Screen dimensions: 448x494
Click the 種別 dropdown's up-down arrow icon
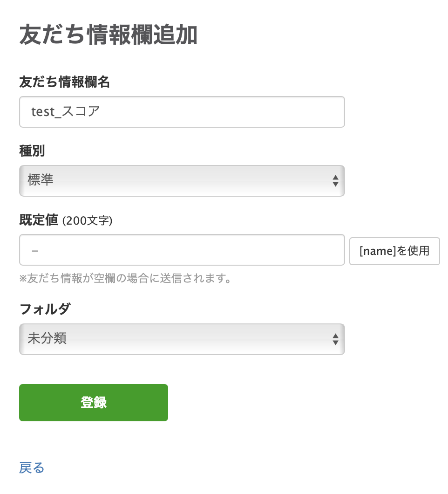[336, 181]
